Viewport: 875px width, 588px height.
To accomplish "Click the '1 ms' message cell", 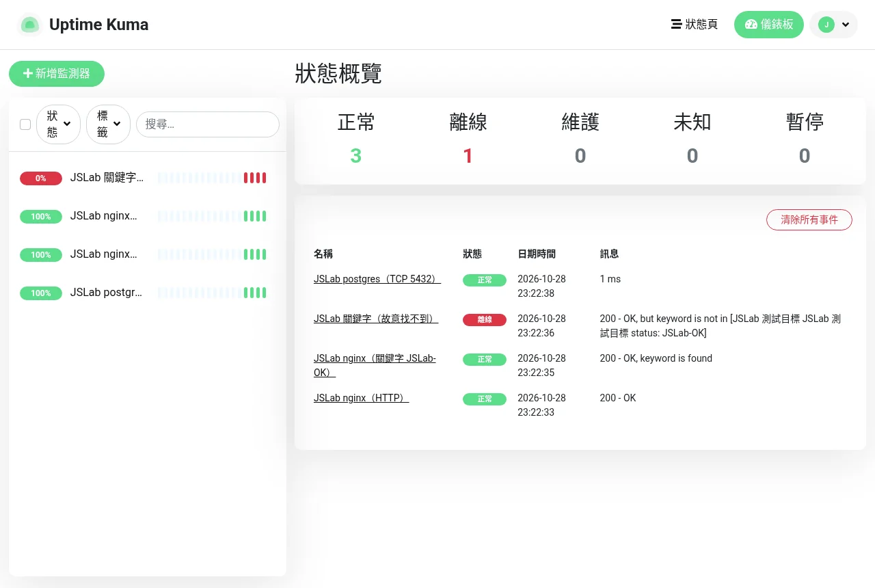I will [610, 279].
